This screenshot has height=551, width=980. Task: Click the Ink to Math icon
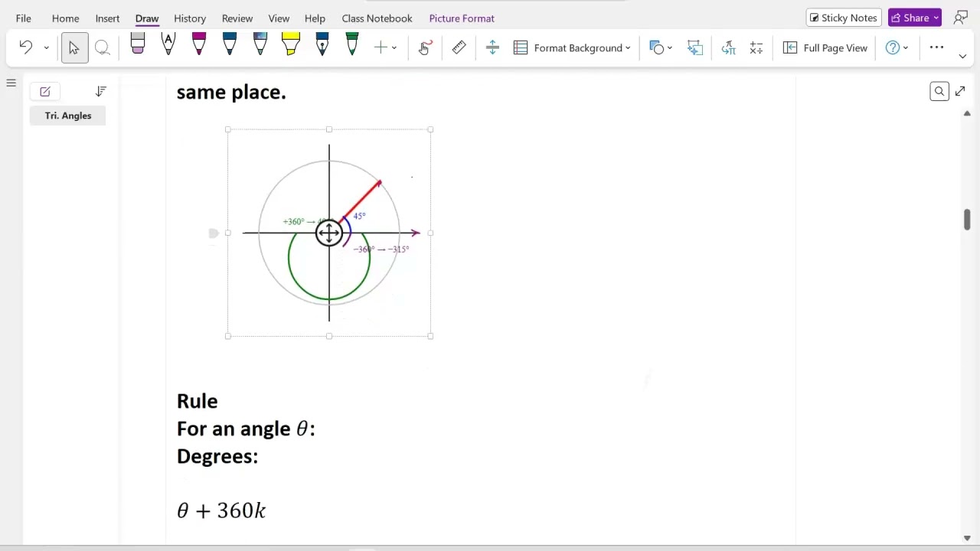tap(728, 47)
